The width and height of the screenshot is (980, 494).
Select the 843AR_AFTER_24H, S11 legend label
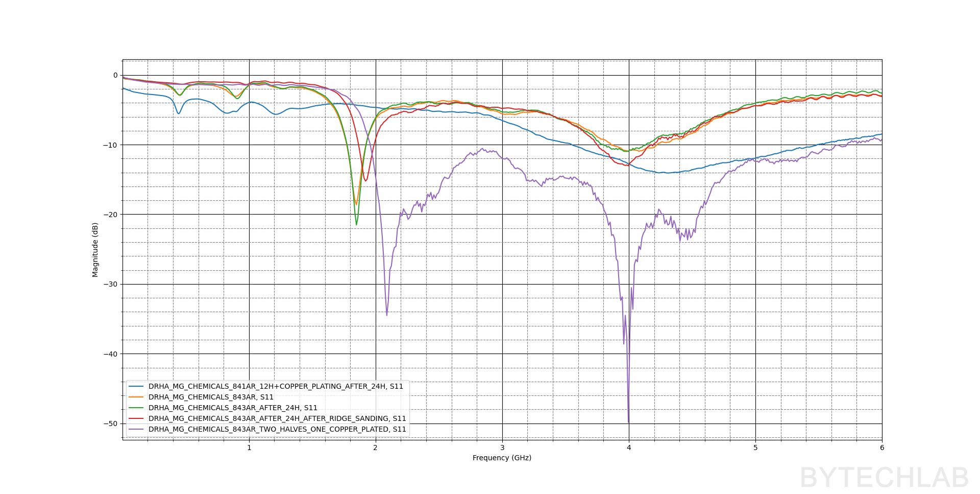point(233,408)
